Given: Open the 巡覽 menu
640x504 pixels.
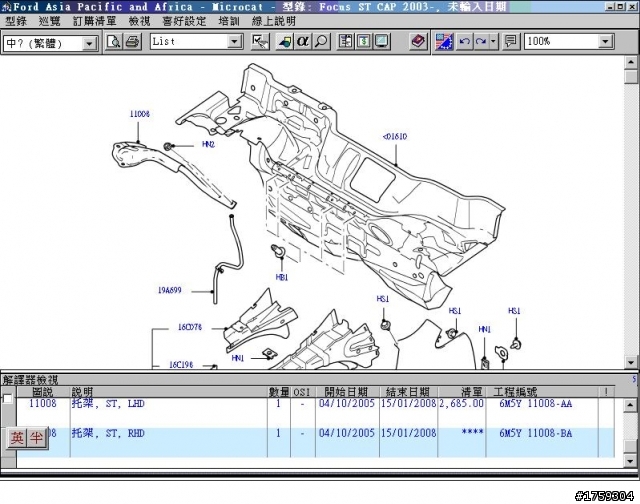Looking at the screenshot, I should [50, 21].
